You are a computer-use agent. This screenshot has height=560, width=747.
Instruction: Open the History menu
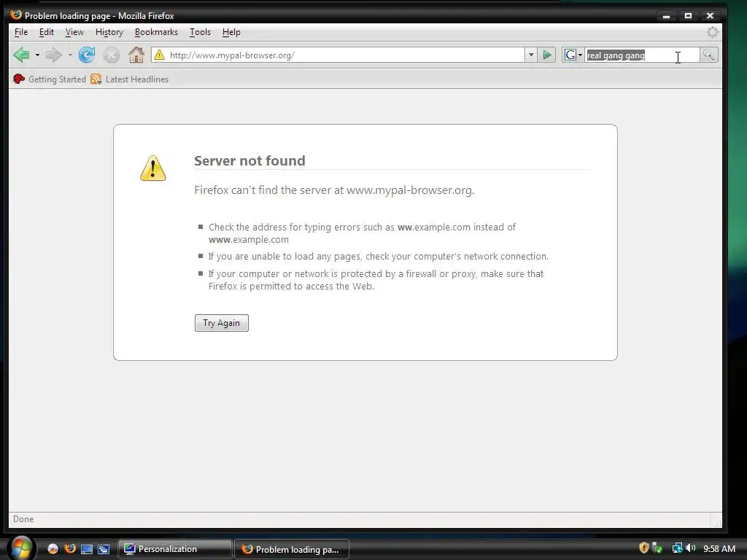click(109, 32)
